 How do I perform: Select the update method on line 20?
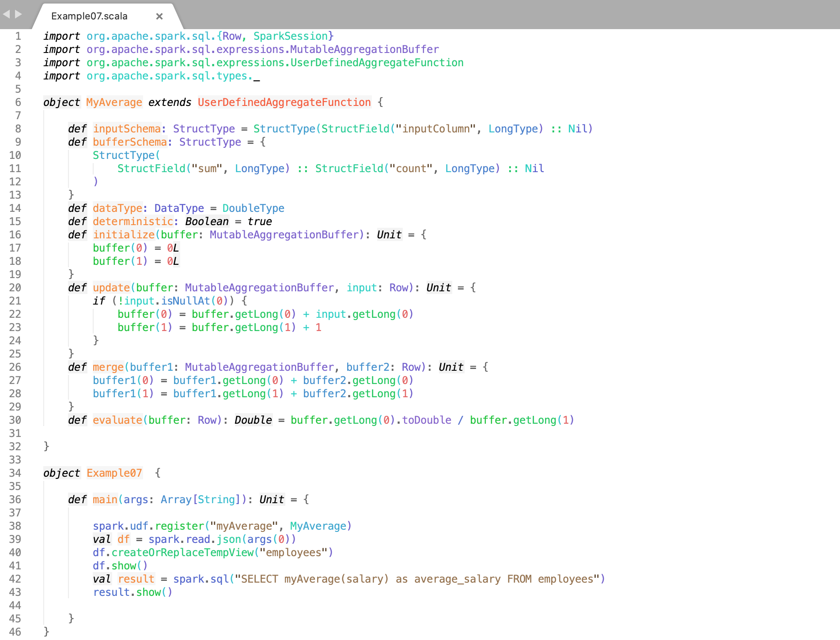pos(112,287)
